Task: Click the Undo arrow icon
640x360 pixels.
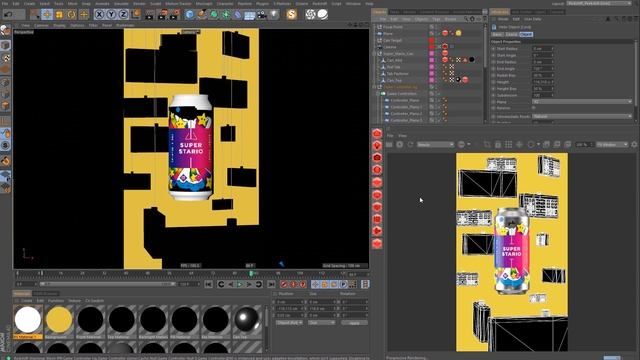Action: 8,14
